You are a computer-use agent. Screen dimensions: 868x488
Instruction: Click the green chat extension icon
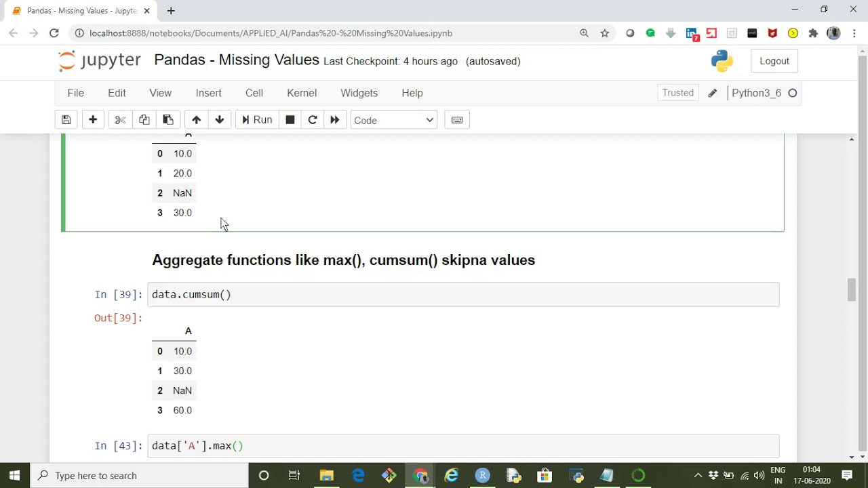pos(650,33)
